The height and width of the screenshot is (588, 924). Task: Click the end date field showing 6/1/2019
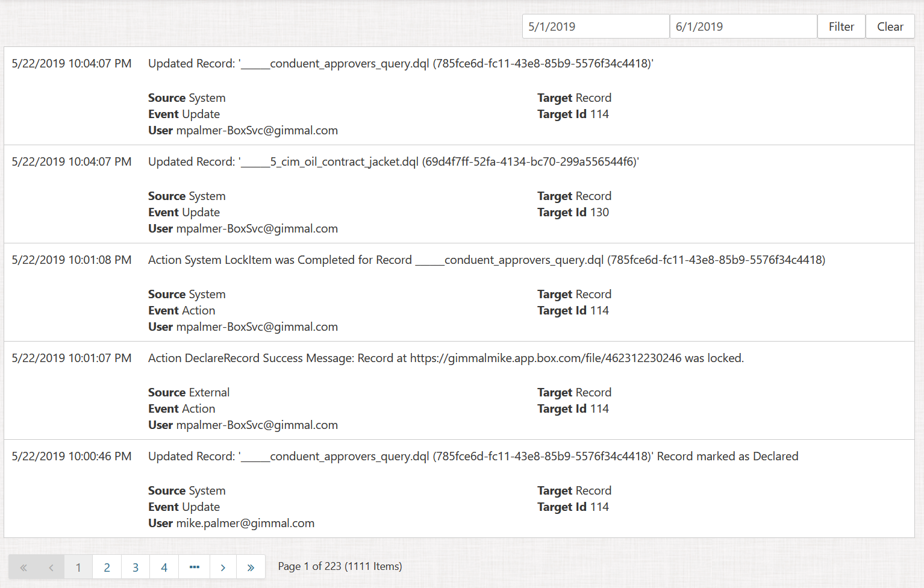point(743,27)
